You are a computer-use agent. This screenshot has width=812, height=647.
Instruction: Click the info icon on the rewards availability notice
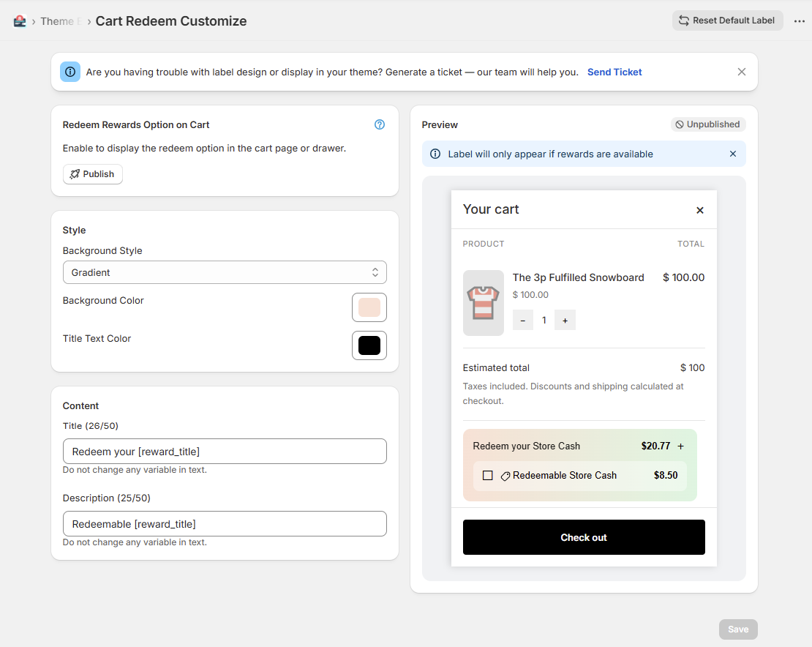point(435,154)
